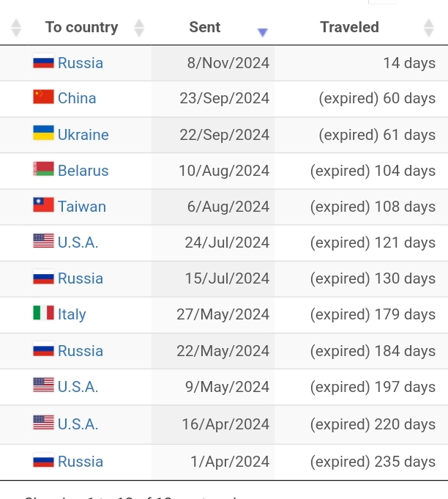Click the sort arrows left of To country
Viewport: 448px width, 499px height.
(16, 28)
